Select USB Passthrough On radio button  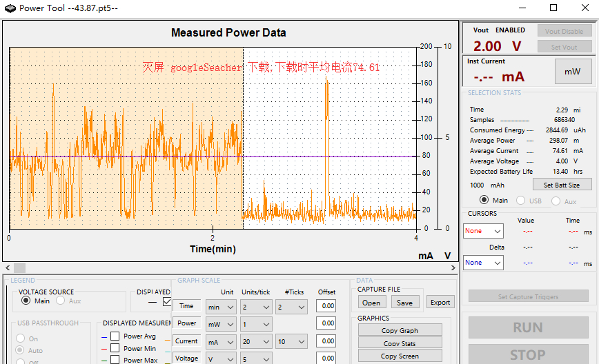tap(21, 338)
